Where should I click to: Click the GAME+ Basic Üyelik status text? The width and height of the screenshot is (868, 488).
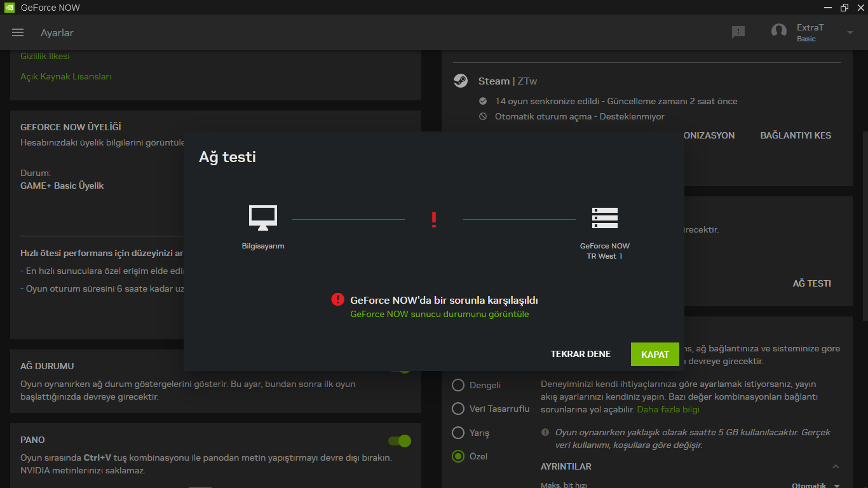pos(62,186)
